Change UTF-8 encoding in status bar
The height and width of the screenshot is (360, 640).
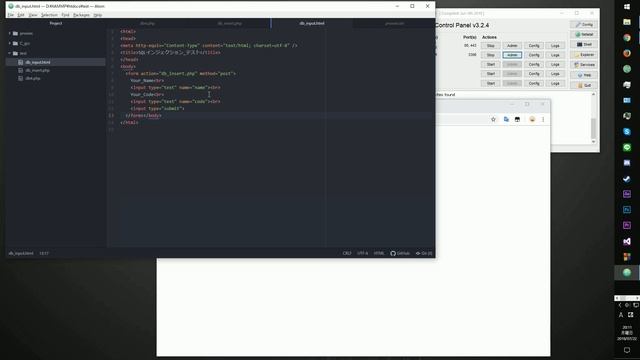click(362, 253)
